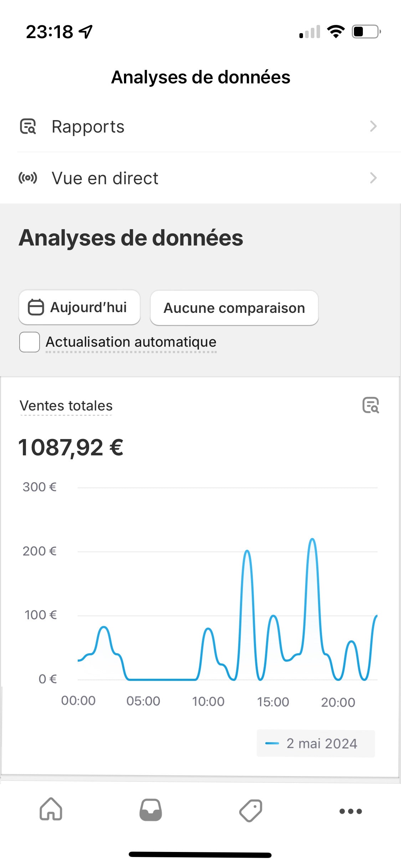Open the Aucune comparaison dropdown

(234, 308)
